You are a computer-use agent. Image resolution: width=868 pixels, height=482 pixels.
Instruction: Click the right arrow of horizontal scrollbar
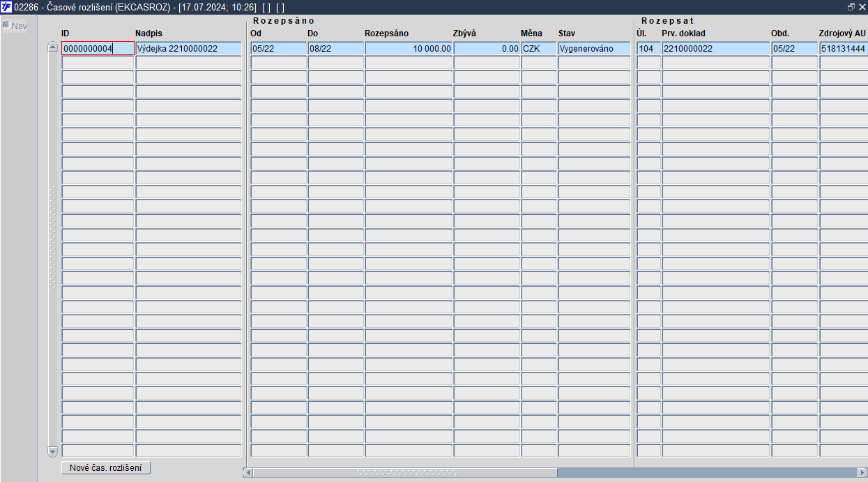[x=862, y=472]
